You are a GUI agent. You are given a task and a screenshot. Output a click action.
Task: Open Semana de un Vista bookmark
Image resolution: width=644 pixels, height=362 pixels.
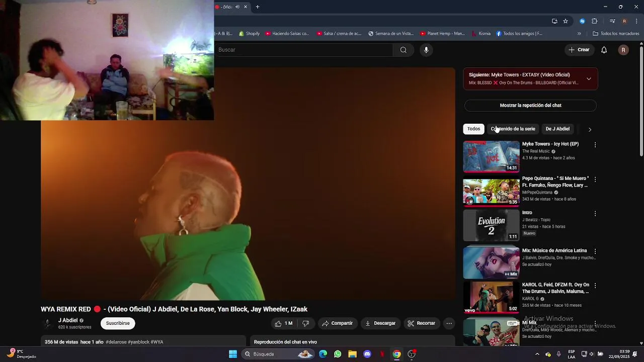(391, 34)
